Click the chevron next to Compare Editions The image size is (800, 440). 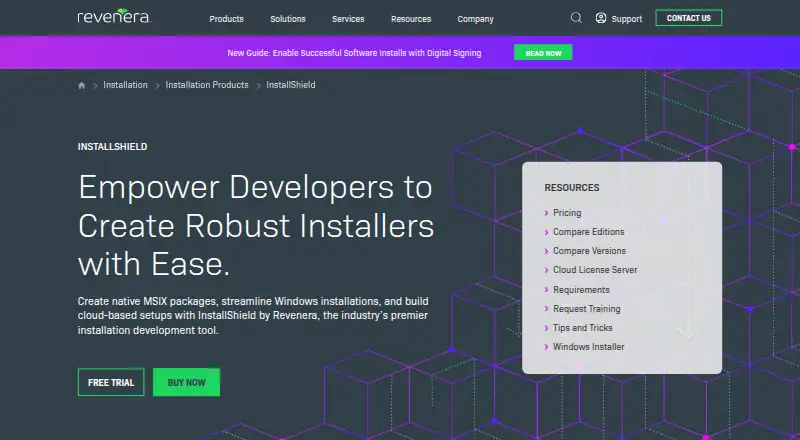pyautogui.click(x=546, y=232)
